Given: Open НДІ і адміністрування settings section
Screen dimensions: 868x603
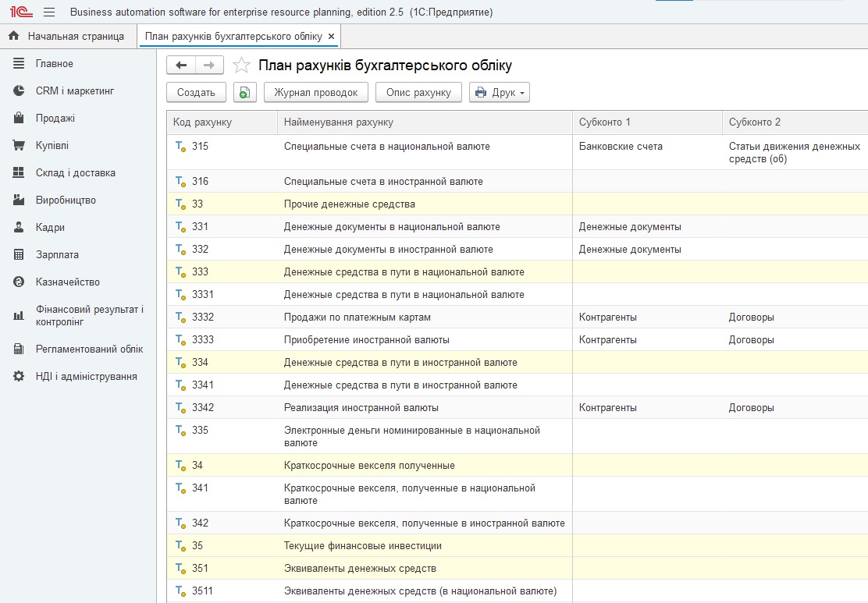Looking at the screenshot, I should tap(86, 376).
